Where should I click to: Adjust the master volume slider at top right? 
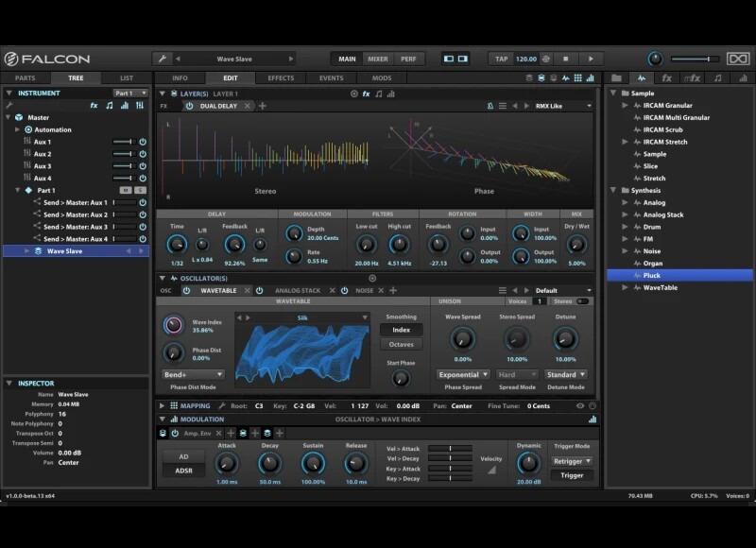click(695, 59)
